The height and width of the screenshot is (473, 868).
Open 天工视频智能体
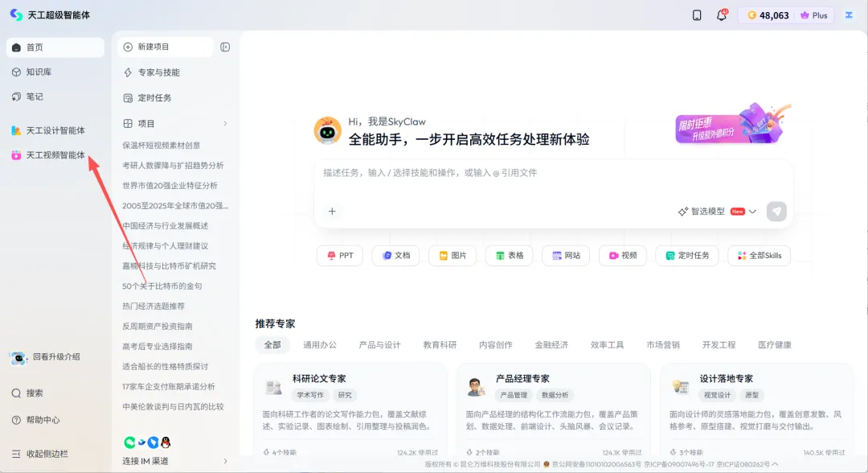[x=55, y=155]
